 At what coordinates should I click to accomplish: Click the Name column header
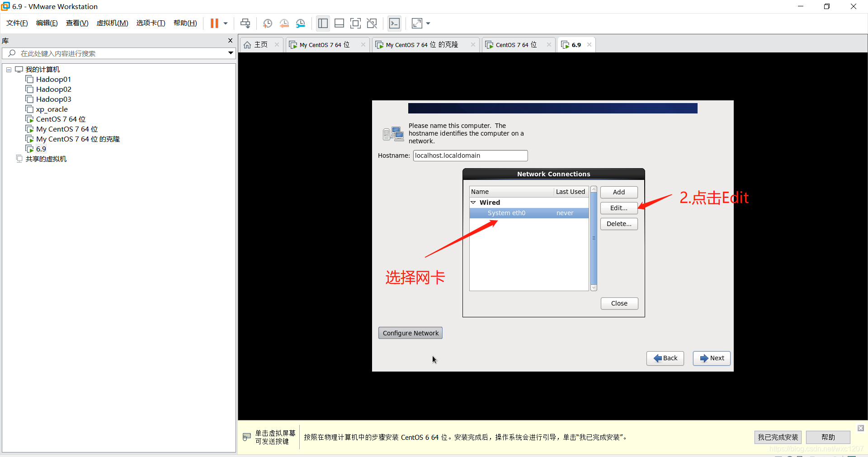512,192
